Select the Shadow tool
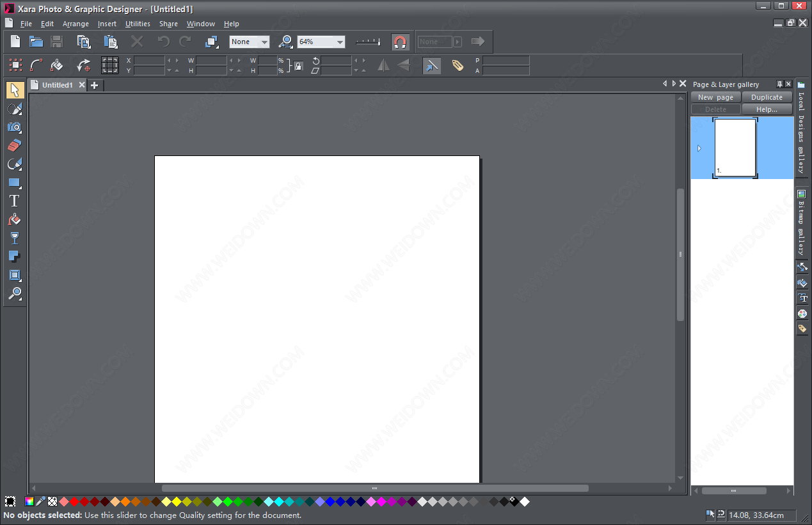Image resolution: width=812 pixels, height=525 pixels. click(x=15, y=257)
